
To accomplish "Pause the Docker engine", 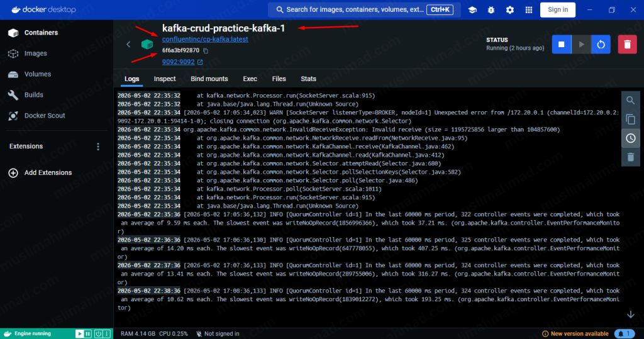I will coord(88,334).
